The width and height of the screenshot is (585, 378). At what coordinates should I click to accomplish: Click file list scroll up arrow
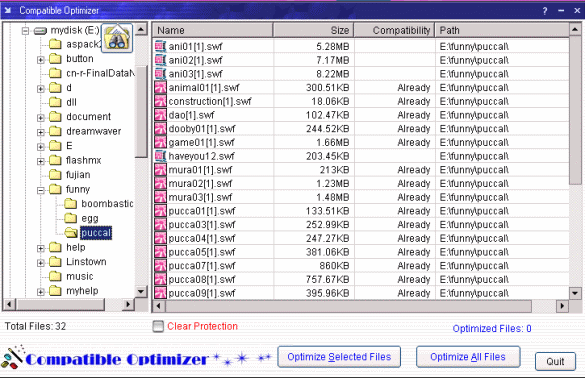click(575, 29)
